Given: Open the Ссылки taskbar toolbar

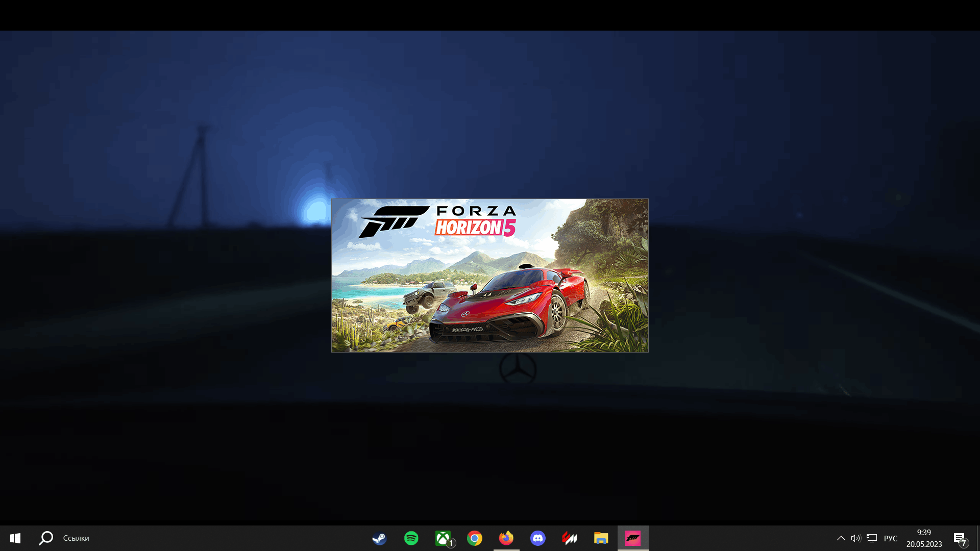Looking at the screenshot, I should coord(76,538).
